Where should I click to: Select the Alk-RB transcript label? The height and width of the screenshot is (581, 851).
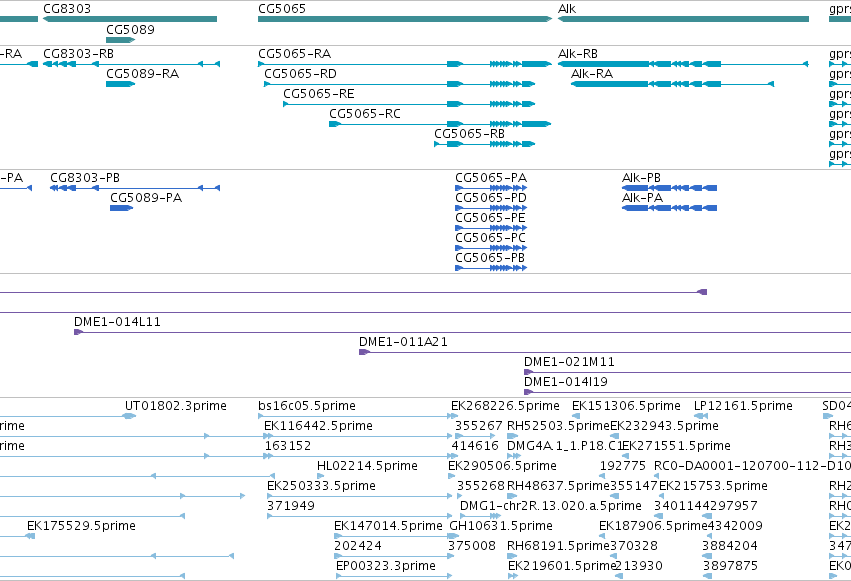pos(577,54)
